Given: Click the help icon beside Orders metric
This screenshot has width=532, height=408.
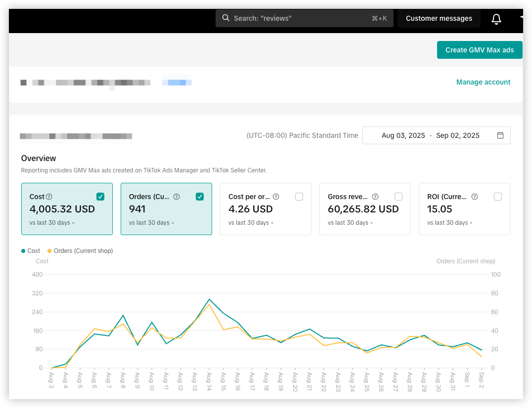Looking at the screenshot, I should pyautogui.click(x=177, y=197).
